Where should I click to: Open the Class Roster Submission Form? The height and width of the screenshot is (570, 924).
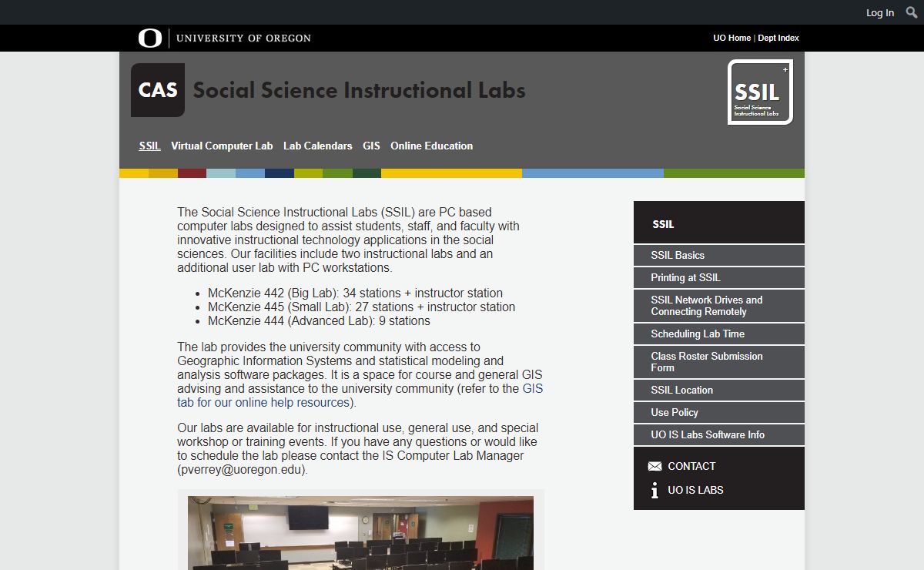[706, 362]
